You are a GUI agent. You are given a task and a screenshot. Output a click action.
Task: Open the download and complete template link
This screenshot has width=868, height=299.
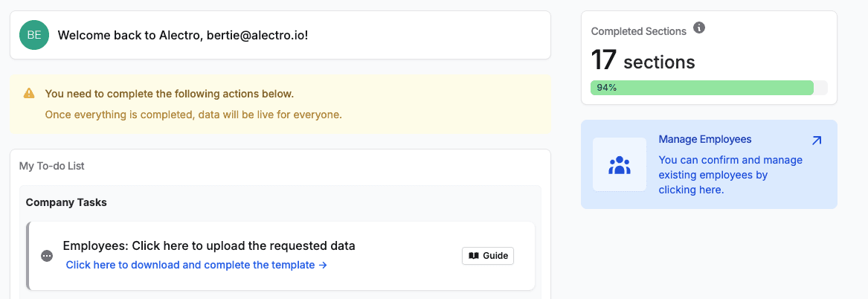pyautogui.click(x=196, y=265)
